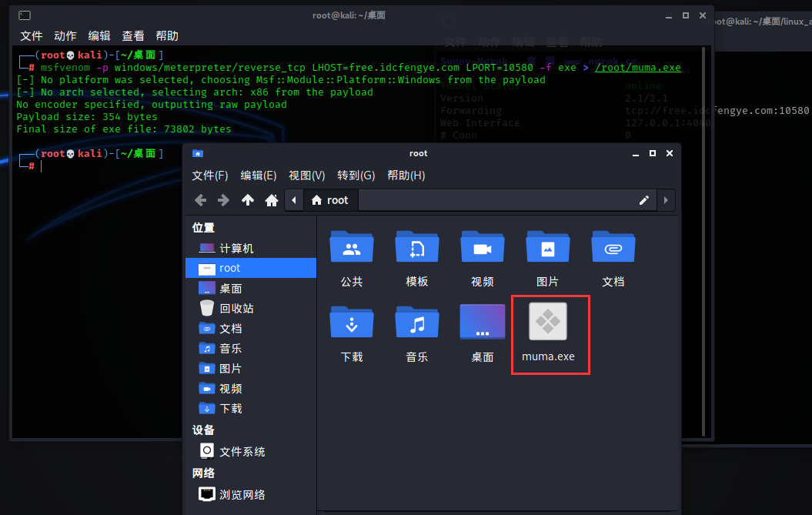This screenshot has height=515, width=812.
Task: Select the 音乐 folder icon in file pane
Action: pos(417,323)
